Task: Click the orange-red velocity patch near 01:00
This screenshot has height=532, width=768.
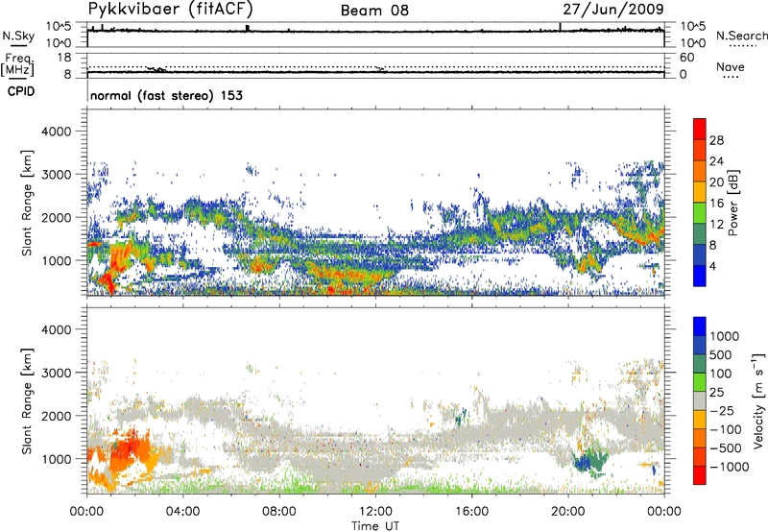Action: (x=129, y=449)
